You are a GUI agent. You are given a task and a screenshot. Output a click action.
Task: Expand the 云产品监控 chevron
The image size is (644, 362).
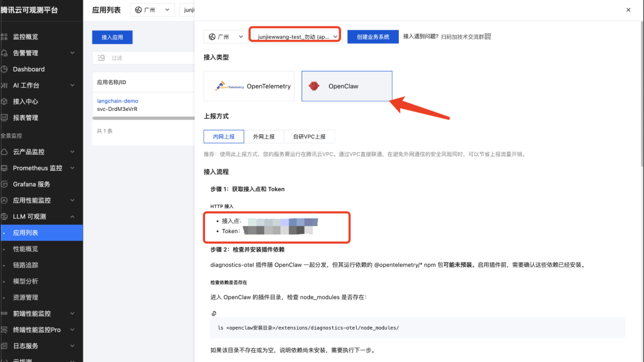(72, 151)
